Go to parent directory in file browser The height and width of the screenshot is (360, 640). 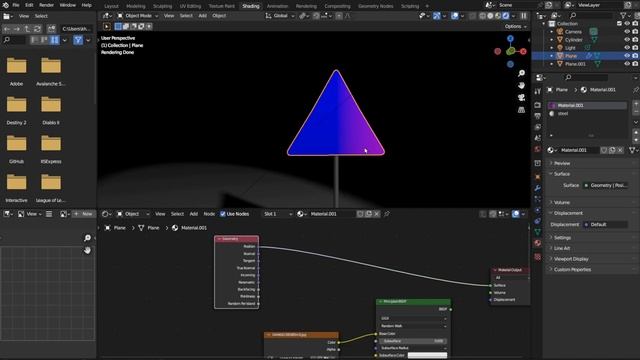(x=27, y=29)
